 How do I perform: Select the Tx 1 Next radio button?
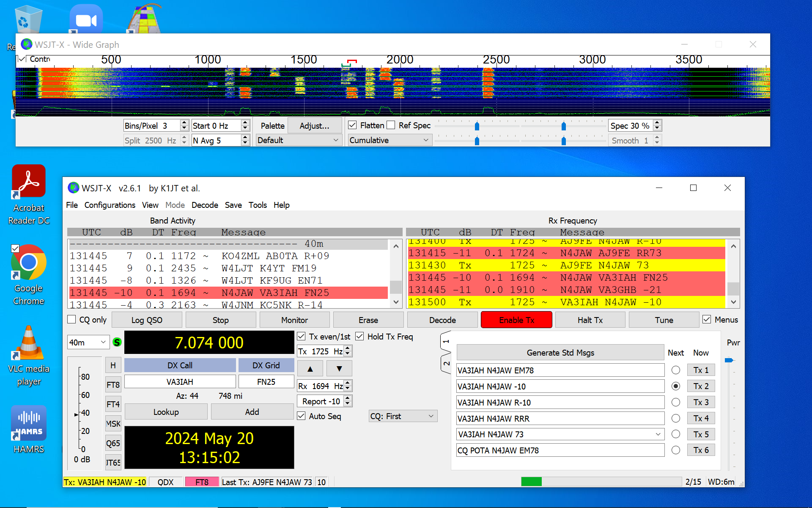[676, 370]
